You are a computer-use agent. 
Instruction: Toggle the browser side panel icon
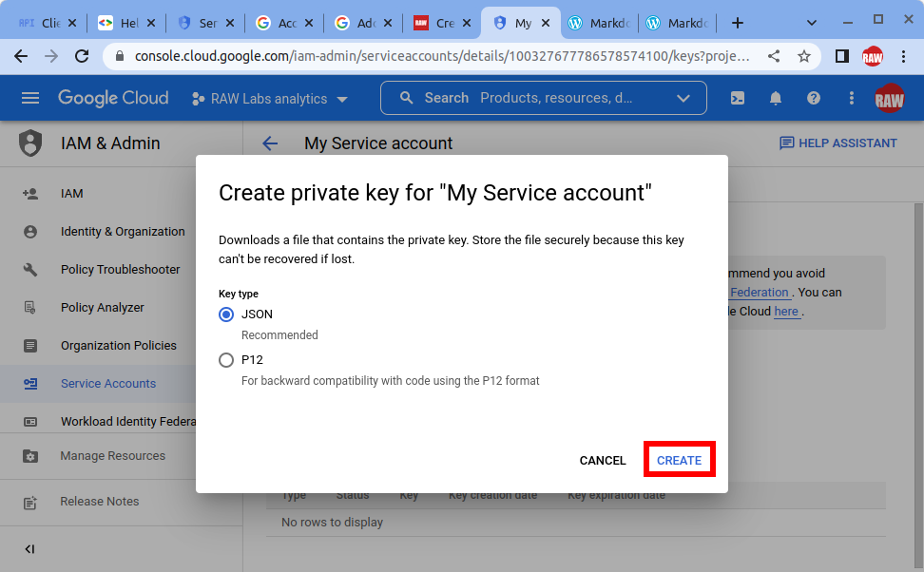[x=842, y=56]
